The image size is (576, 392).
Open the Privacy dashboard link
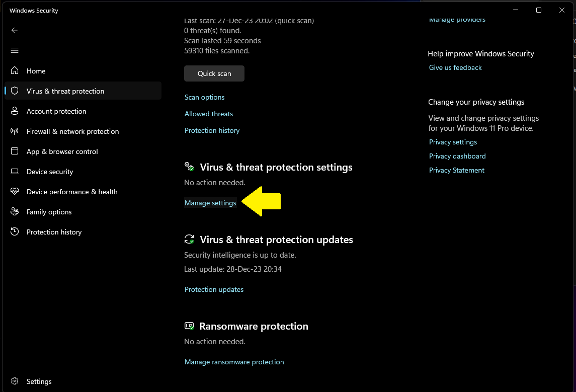click(457, 156)
